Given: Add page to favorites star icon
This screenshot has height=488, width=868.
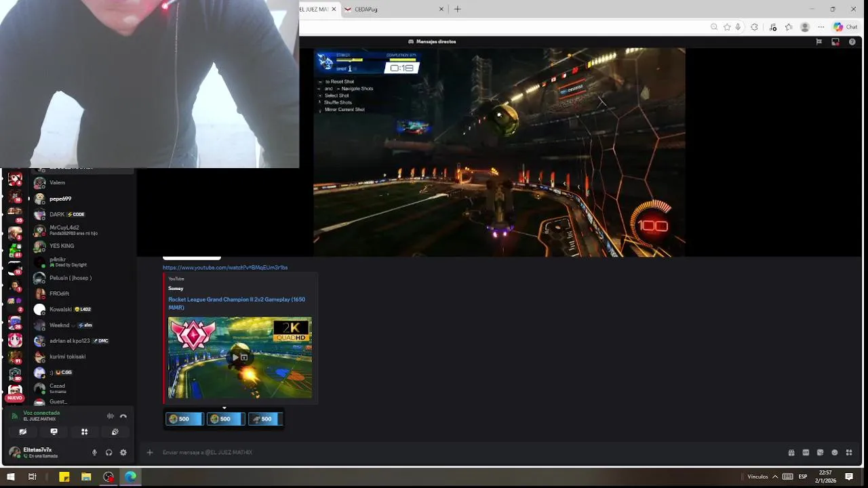Looking at the screenshot, I should coord(727,27).
